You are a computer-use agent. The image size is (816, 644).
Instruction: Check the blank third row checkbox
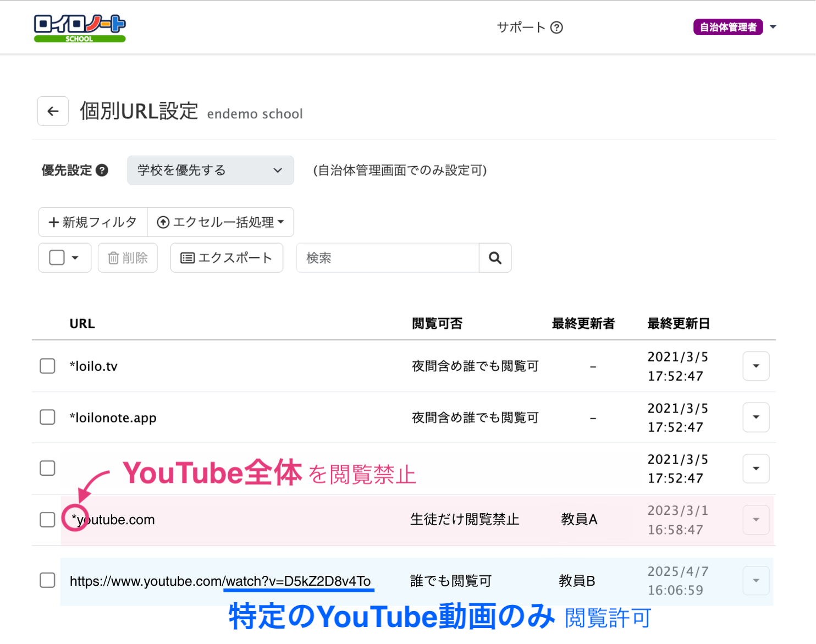click(48, 469)
